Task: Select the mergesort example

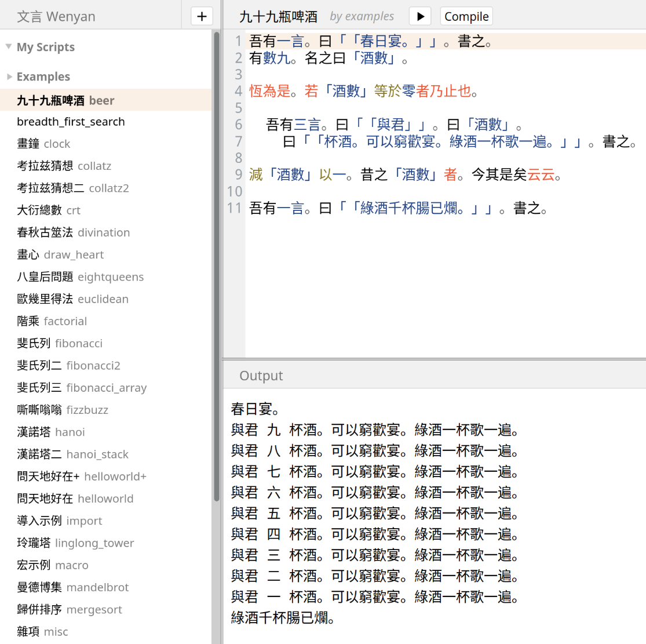Action: [x=70, y=610]
